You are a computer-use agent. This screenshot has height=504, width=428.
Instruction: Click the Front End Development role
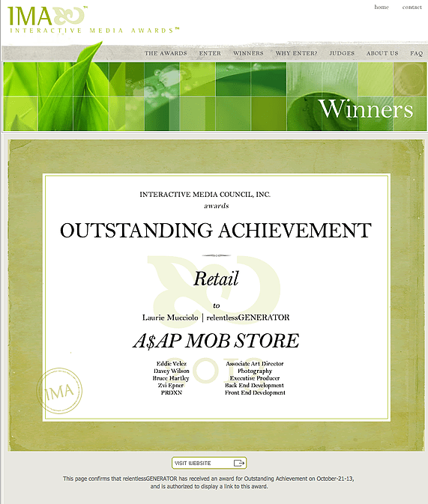click(x=255, y=392)
